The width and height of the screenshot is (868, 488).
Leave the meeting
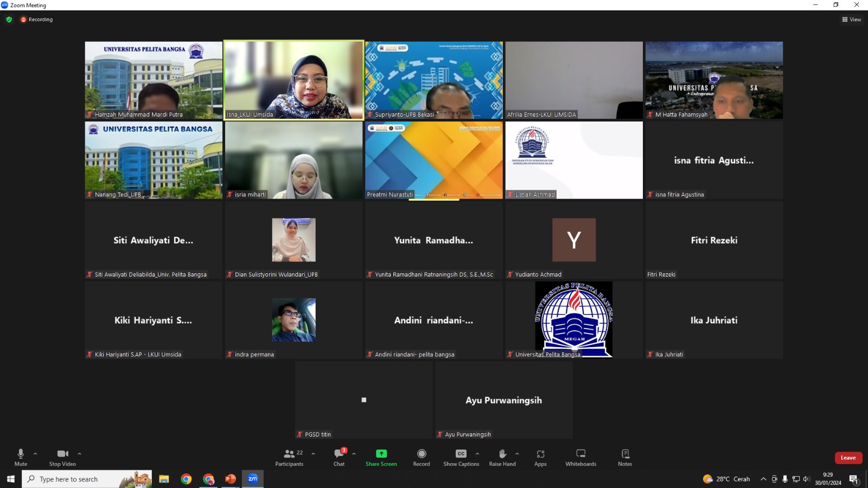coord(848,458)
